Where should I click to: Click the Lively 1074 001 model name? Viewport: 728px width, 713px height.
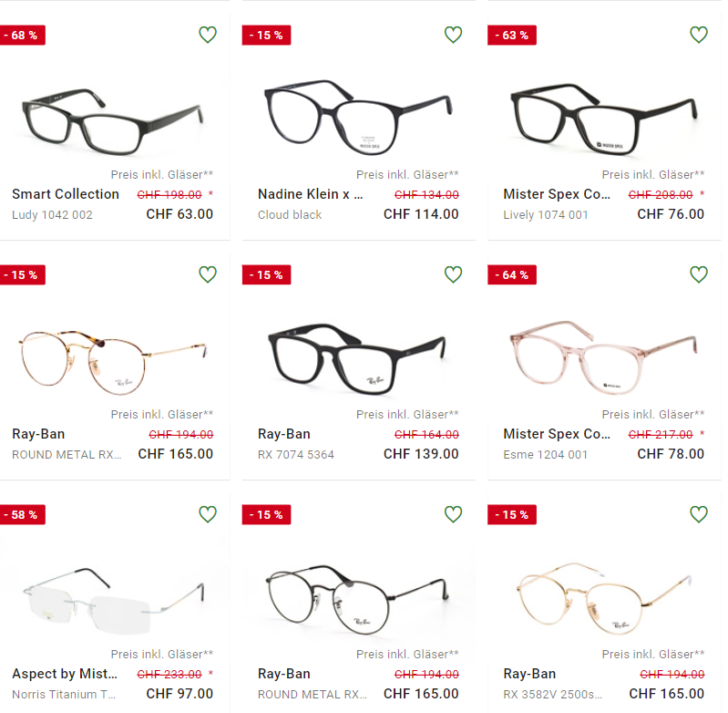(x=546, y=214)
